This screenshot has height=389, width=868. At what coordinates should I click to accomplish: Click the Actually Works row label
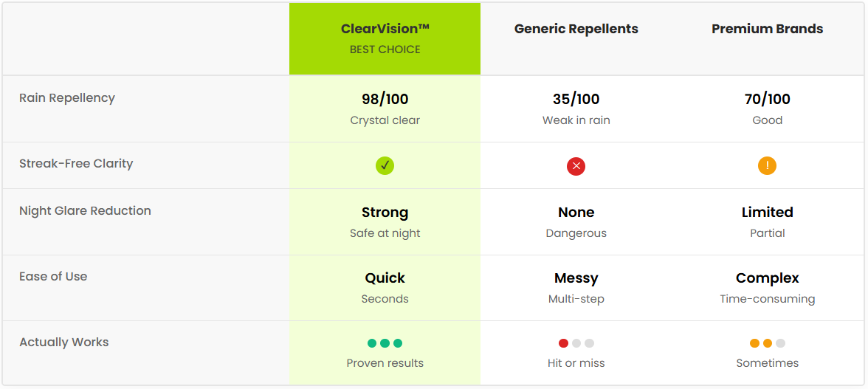pyautogui.click(x=64, y=342)
